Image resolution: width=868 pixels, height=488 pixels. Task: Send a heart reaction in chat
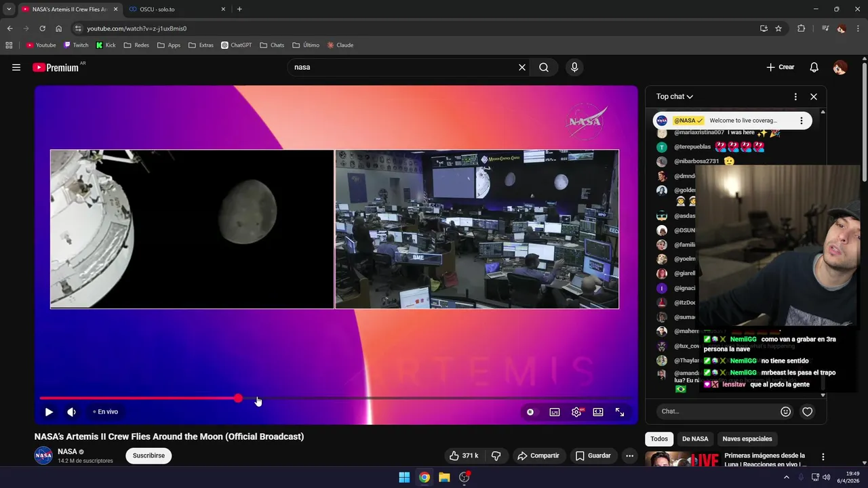[807, 411]
